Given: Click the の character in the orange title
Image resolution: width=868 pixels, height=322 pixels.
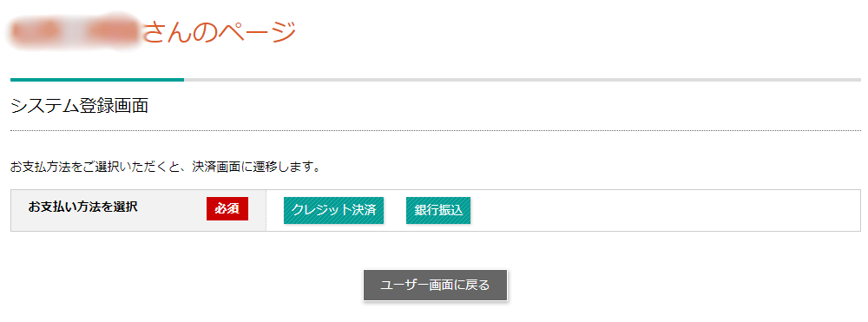Looking at the screenshot, I should click(x=207, y=33).
